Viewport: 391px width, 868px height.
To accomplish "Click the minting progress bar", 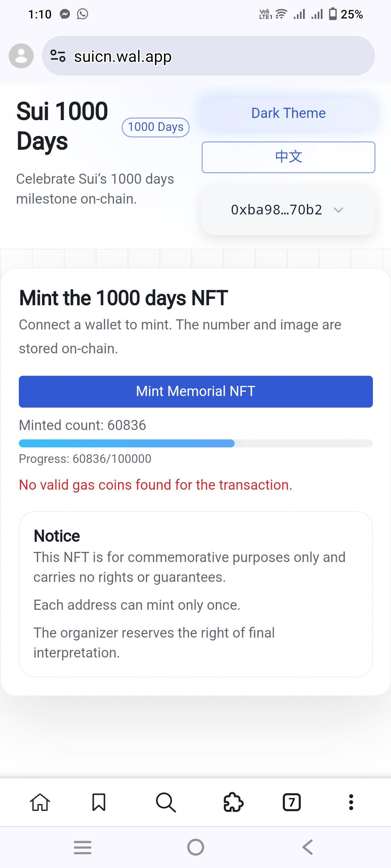I will coord(195,443).
